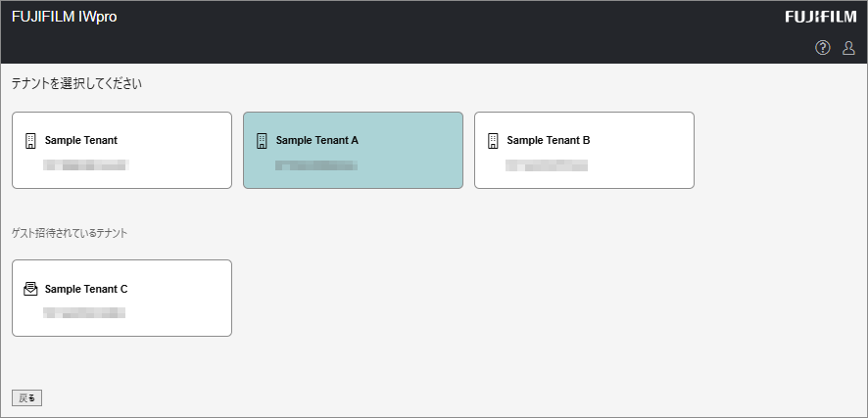This screenshot has width=868, height=418.
Task: Click building icon beside Sample Tenant B
Action: pyautogui.click(x=493, y=140)
